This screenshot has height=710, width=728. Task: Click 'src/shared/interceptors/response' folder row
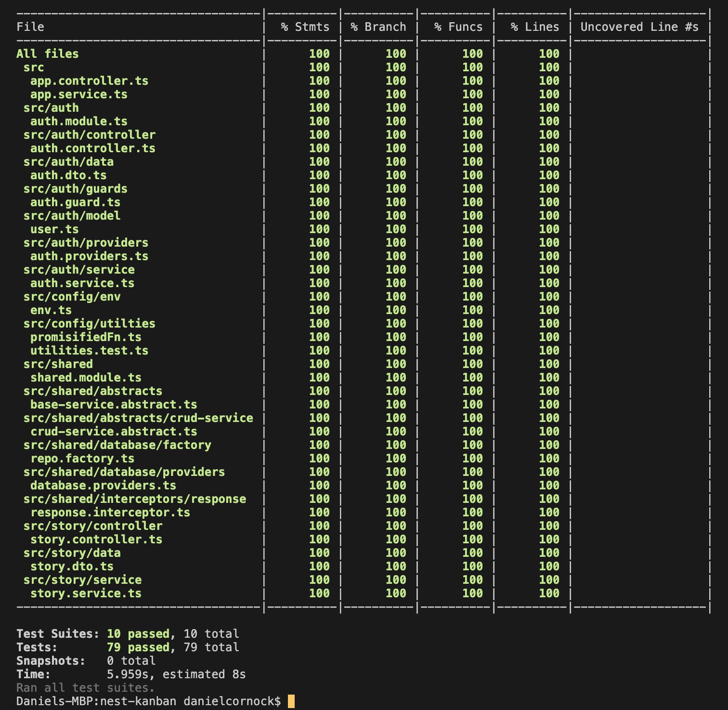(x=135, y=499)
